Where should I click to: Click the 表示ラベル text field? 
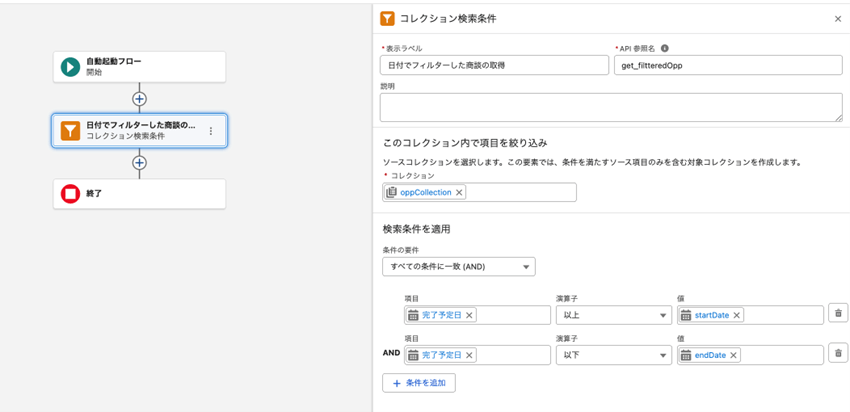coord(494,65)
